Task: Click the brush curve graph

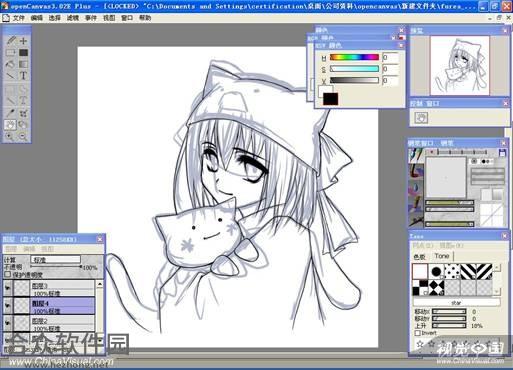Action: pos(491,215)
